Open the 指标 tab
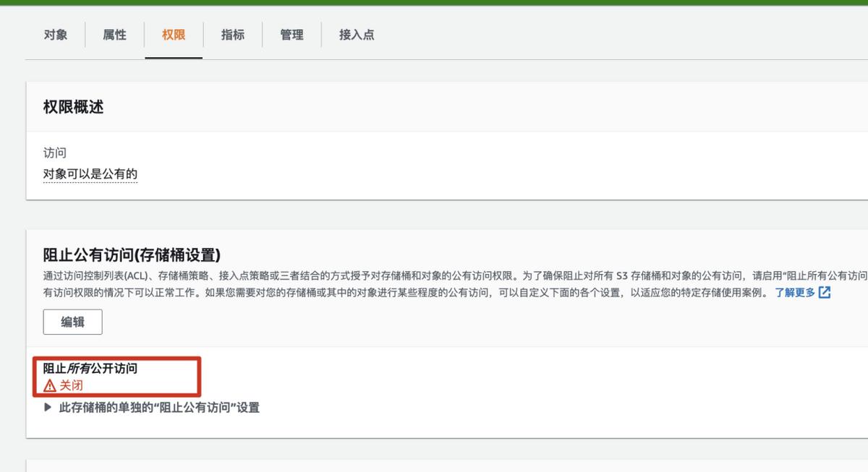The image size is (868, 472). coord(233,34)
